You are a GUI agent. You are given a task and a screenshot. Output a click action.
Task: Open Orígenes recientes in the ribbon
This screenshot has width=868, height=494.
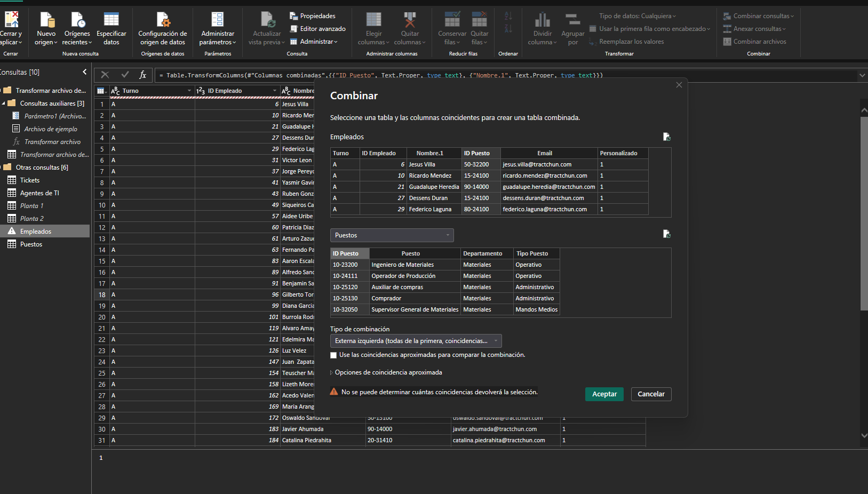(77, 37)
